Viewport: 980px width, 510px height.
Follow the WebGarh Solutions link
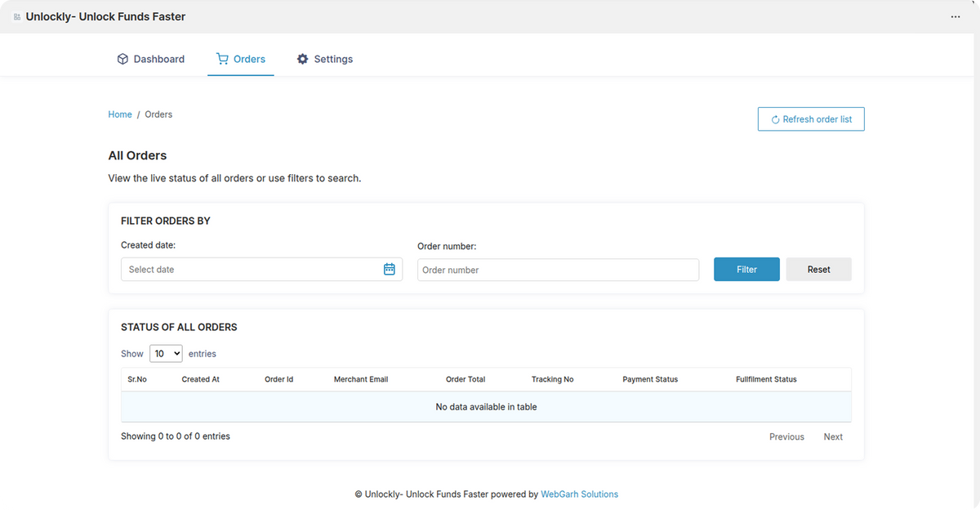(x=579, y=494)
